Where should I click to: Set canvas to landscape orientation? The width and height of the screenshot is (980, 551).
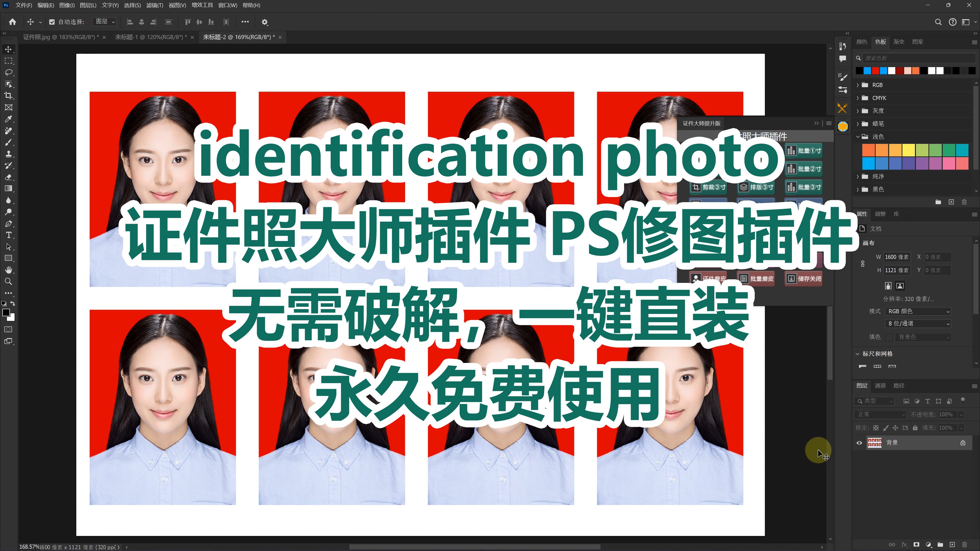click(x=900, y=286)
